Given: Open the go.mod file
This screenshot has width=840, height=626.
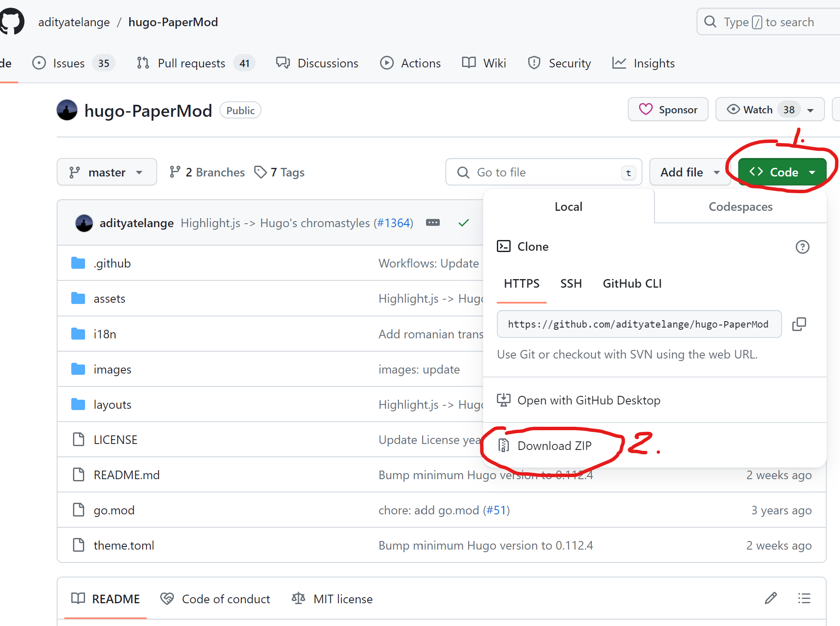Looking at the screenshot, I should pos(114,510).
